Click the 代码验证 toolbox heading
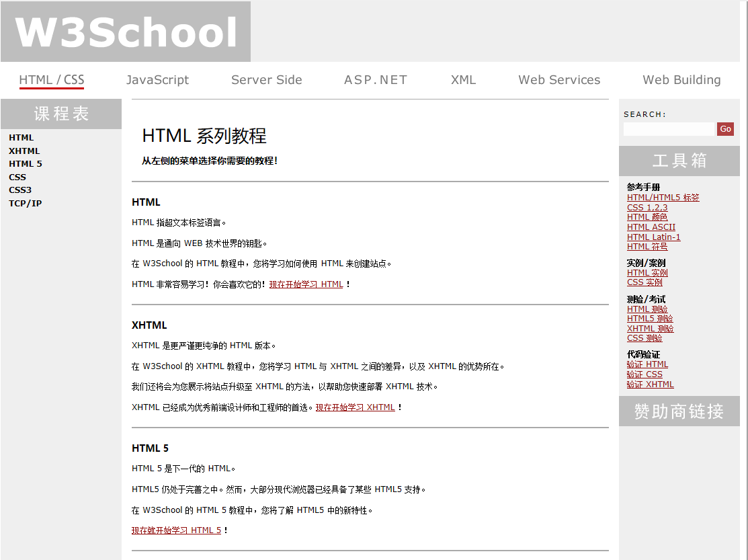 [x=643, y=354]
